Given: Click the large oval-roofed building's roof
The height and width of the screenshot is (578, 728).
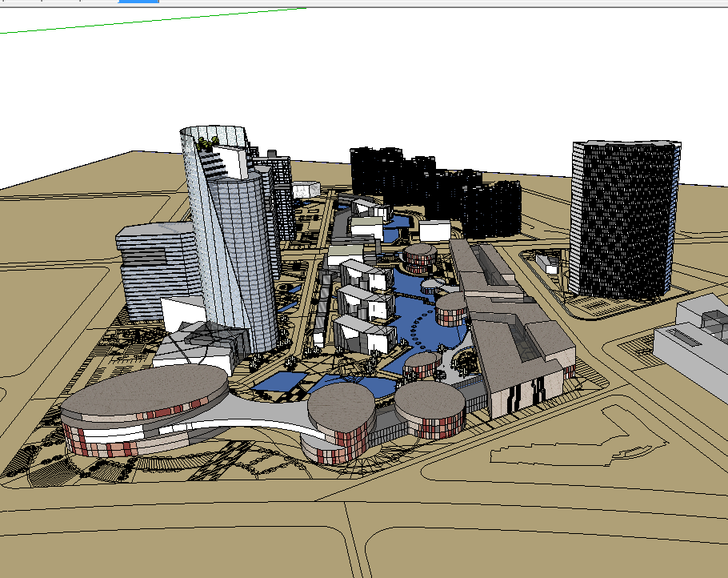Looking at the screenshot, I should click(x=144, y=391).
